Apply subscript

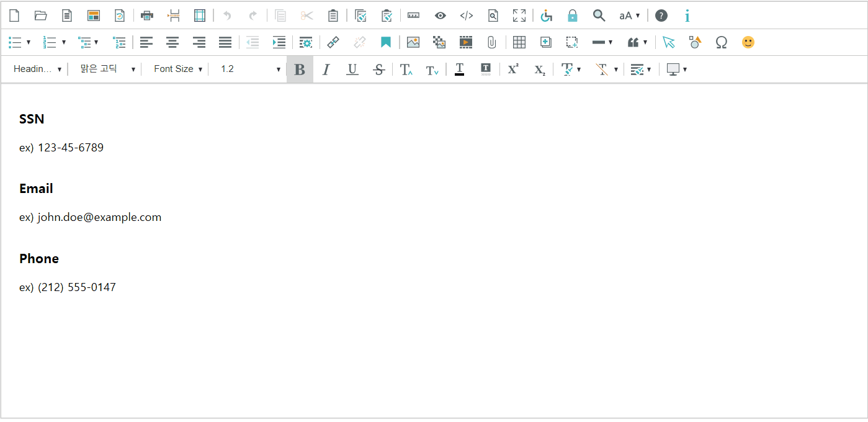[x=540, y=69]
